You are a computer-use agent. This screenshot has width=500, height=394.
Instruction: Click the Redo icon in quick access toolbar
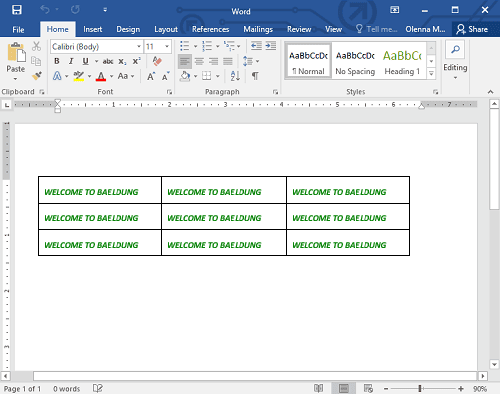click(75, 10)
